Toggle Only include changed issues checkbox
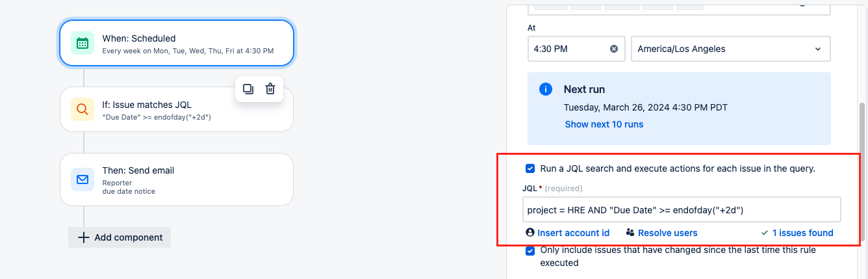Screen dimensions: 868x279 [530, 250]
